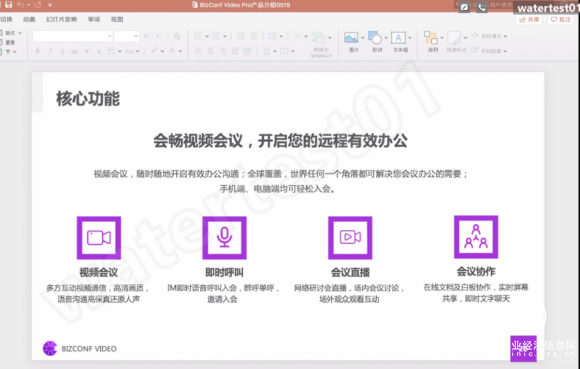Select the 视频会议 camera icon on slide
Screen dimensions: 580x369
[x=99, y=238]
